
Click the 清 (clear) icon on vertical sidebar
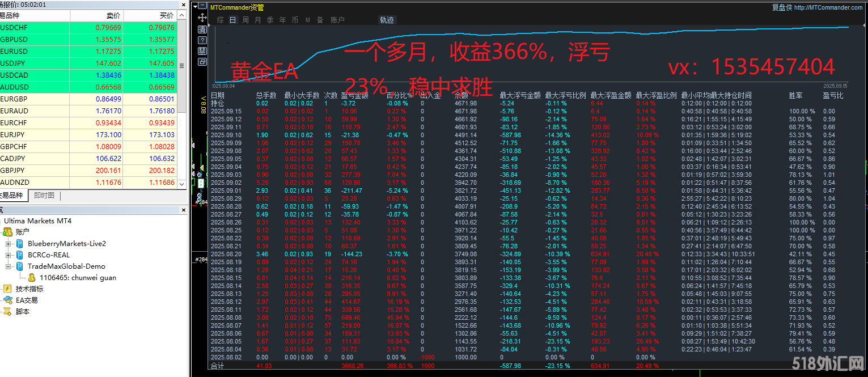click(x=202, y=29)
